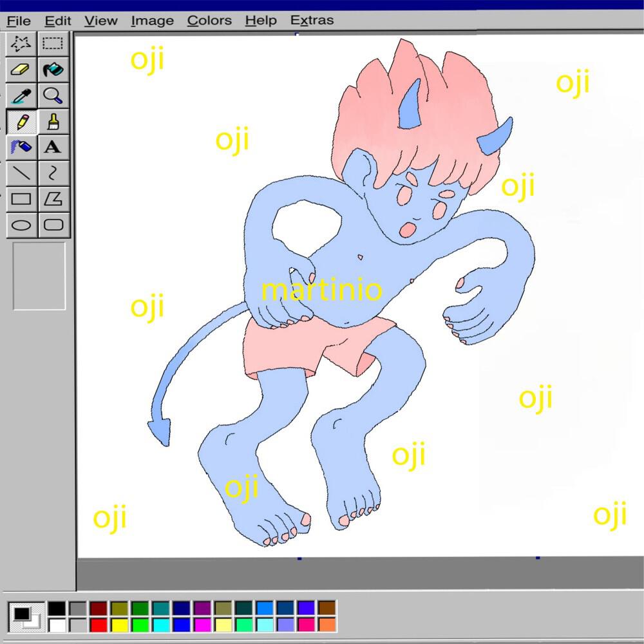Select the cyan palette swatch

160,625
